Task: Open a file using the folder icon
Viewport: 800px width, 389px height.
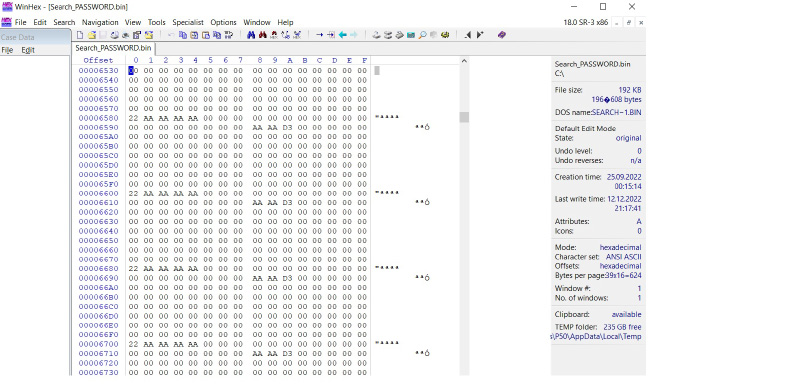Action: (x=92, y=35)
